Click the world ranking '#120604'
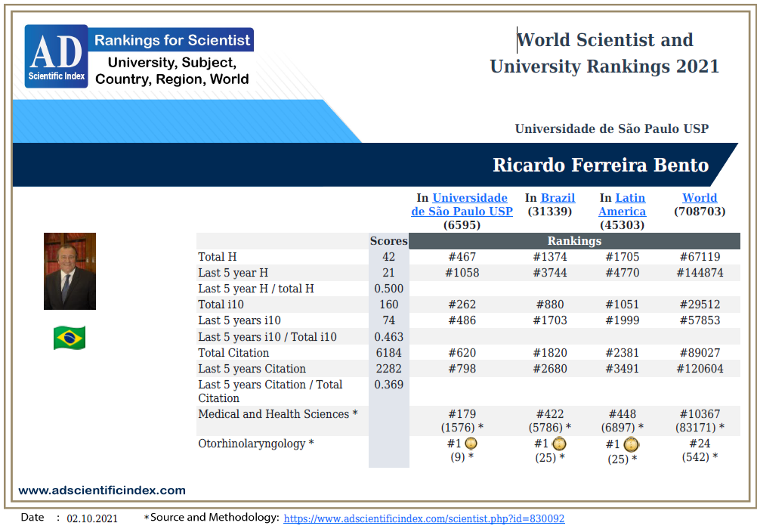The width and height of the screenshot is (757, 532). point(700,369)
